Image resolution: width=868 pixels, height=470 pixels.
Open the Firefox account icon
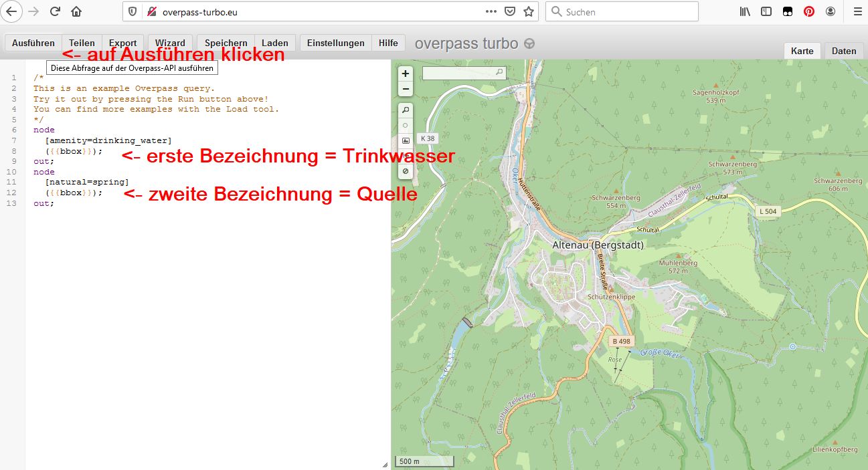[831, 11]
